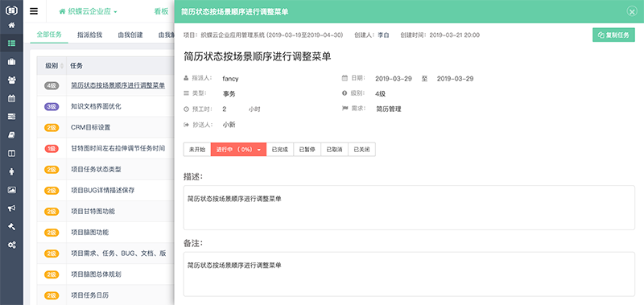
Task: Edit the start date 2019-03-29 after 日期
Action: 394,78
